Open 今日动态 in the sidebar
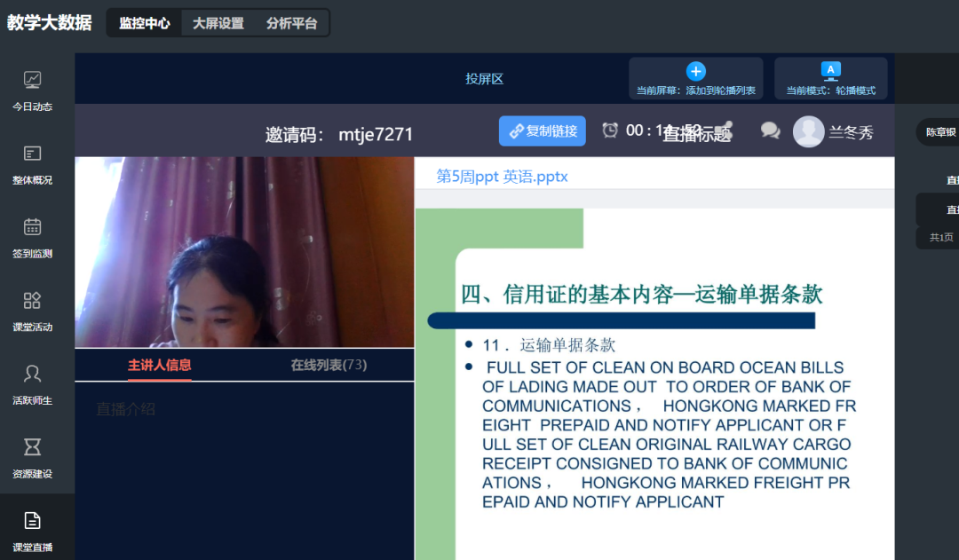Viewport: 959px width, 560px height. (32, 91)
